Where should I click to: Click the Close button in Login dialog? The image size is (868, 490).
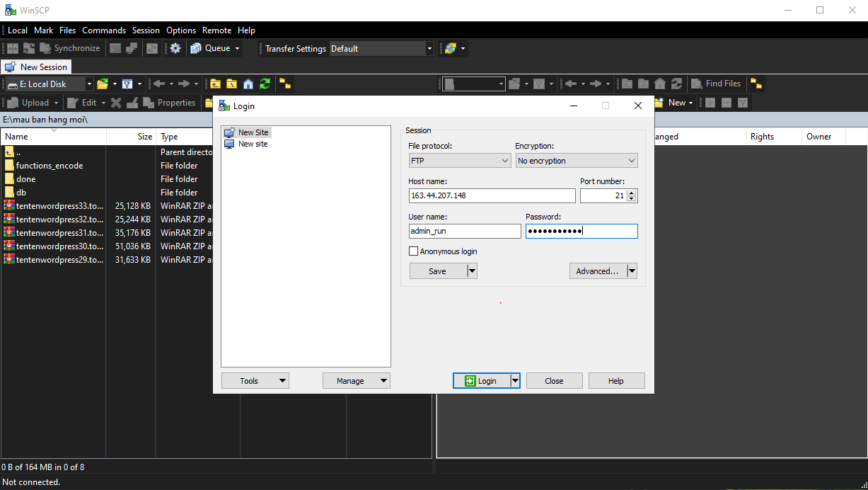click(554, 381)
